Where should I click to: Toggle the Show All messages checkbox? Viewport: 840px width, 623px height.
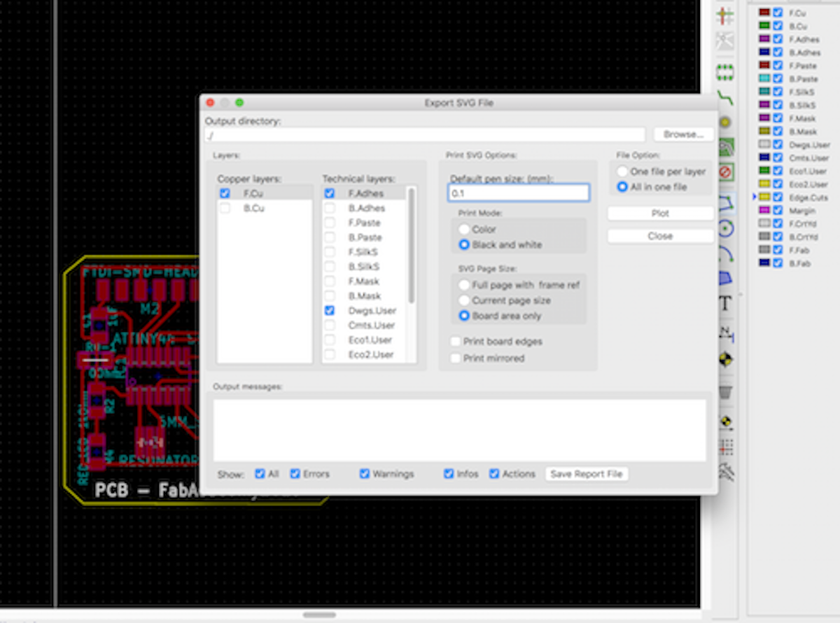[260, 474]
